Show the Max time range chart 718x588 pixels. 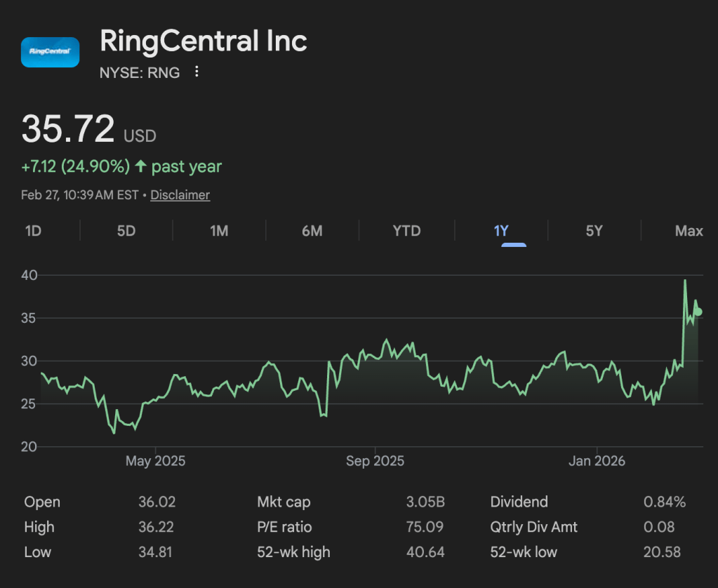click(x=689, y=231)
